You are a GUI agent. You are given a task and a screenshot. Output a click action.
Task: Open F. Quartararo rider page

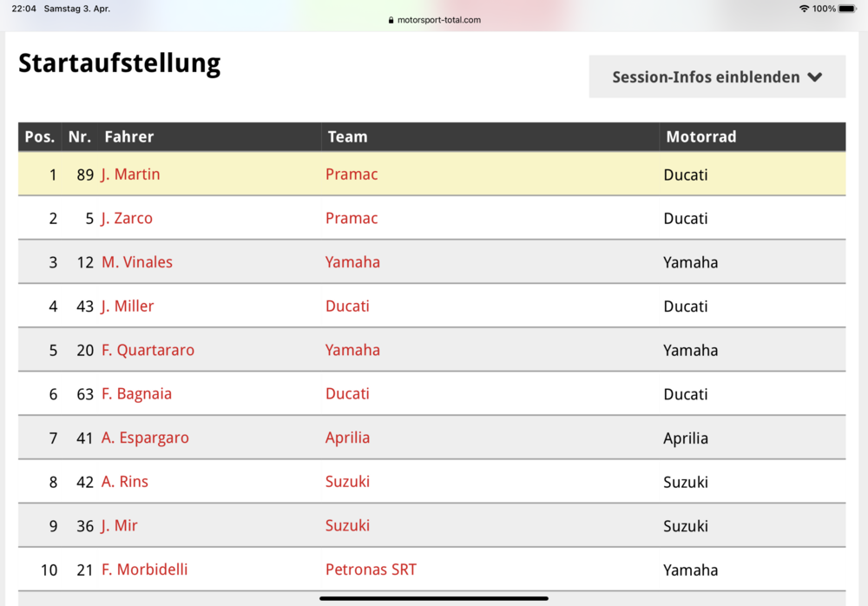[x=148, y=350]
